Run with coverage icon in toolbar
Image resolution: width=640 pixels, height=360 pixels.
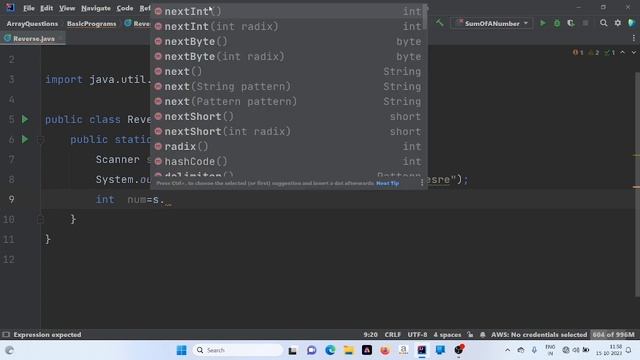point(571,23)
